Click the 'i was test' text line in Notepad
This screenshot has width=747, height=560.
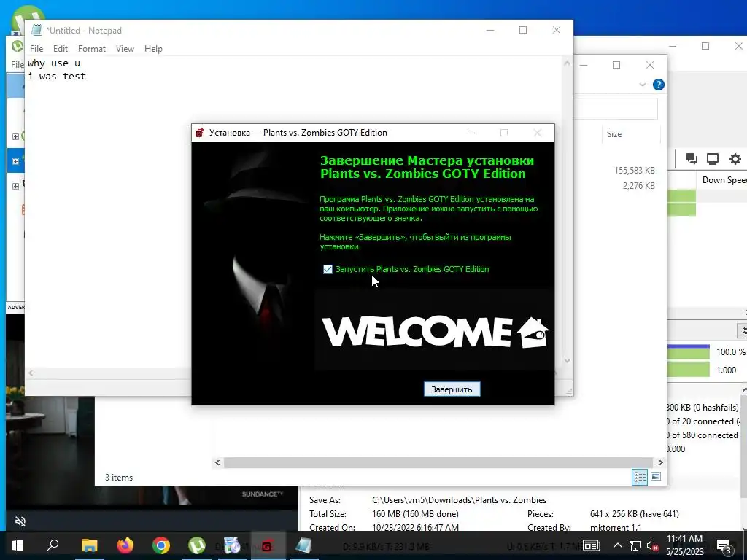(57, 76)
